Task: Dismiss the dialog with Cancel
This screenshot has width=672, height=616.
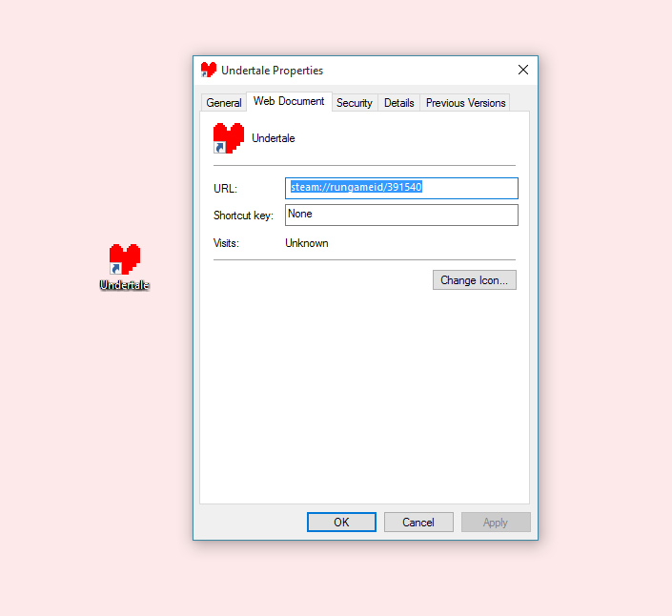Action: (x=418, y=523)
